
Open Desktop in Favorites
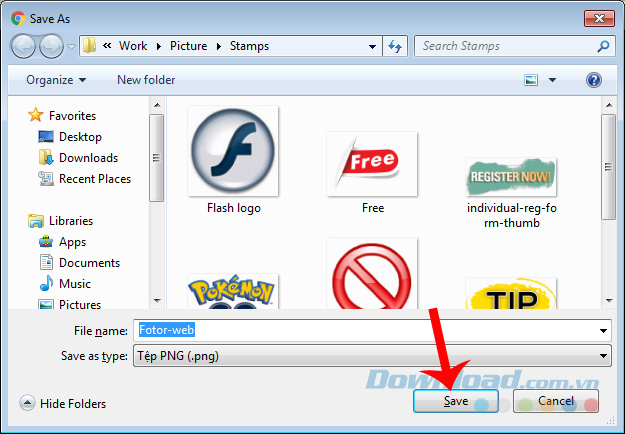pyautogui.click(x=81, y=137)
